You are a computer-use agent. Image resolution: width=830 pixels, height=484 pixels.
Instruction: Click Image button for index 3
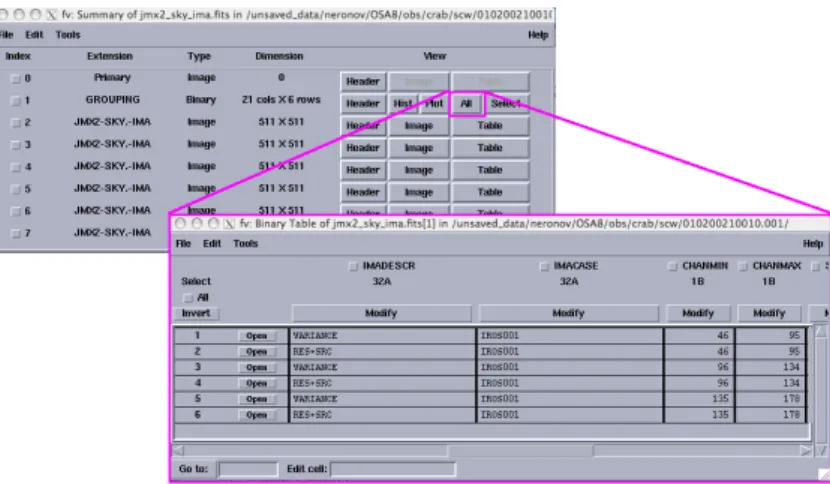419,148
